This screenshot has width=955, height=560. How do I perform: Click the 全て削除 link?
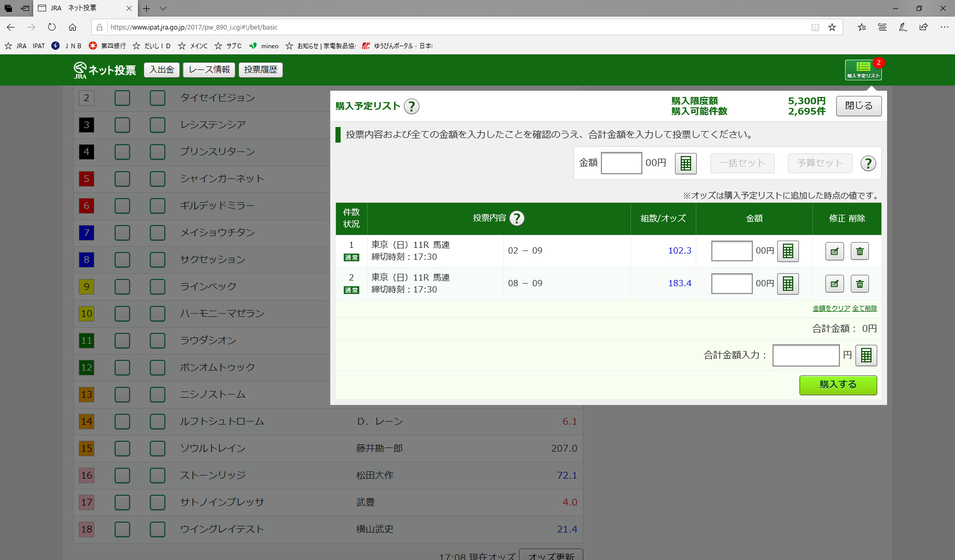coord(864,309)
